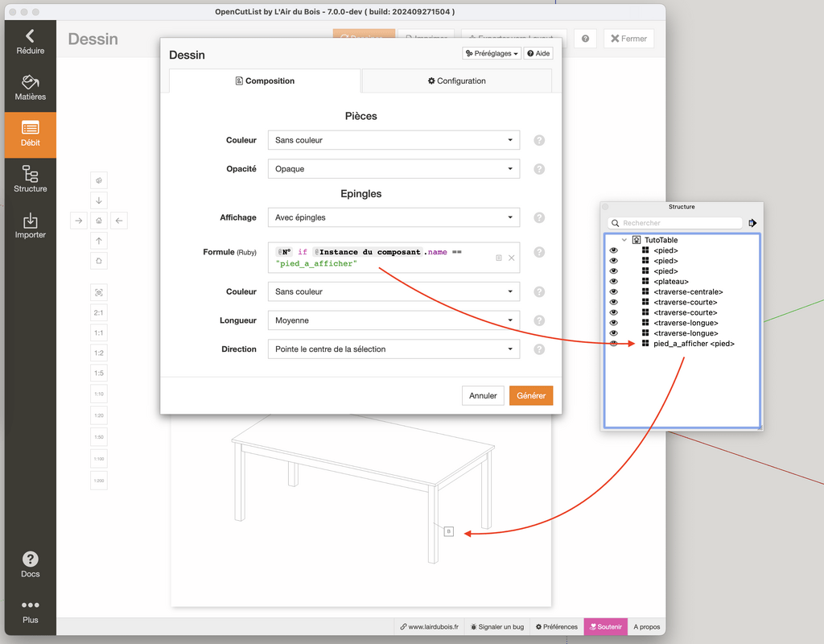Open the Débit cut list section
This screenshot has width=824, height=644.
(x=30, y=134)
